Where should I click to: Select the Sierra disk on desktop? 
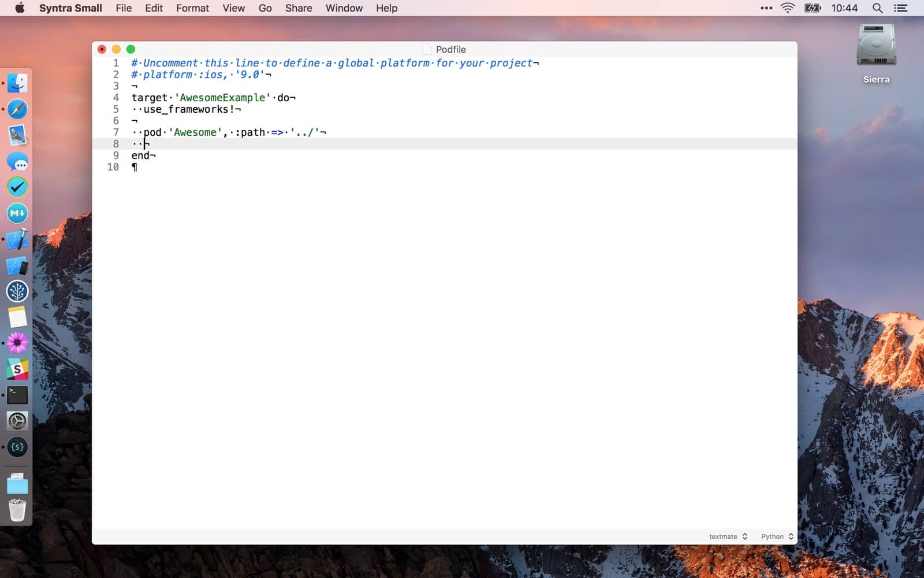click(x=875, y=46)
